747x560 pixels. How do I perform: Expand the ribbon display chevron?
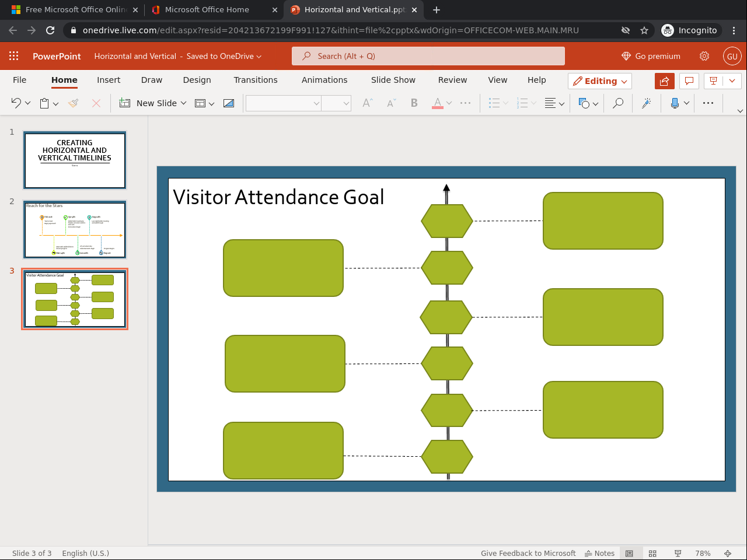(740, 111)
